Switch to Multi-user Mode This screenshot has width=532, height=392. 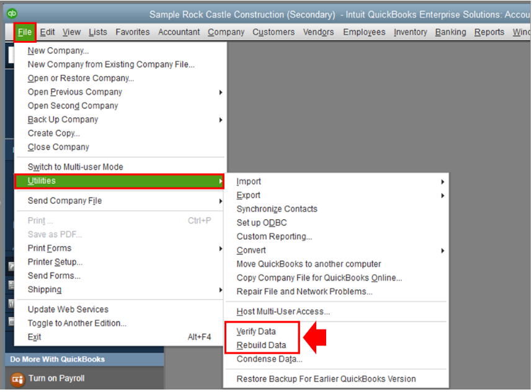pyautogui.click(x=120, y=167)
